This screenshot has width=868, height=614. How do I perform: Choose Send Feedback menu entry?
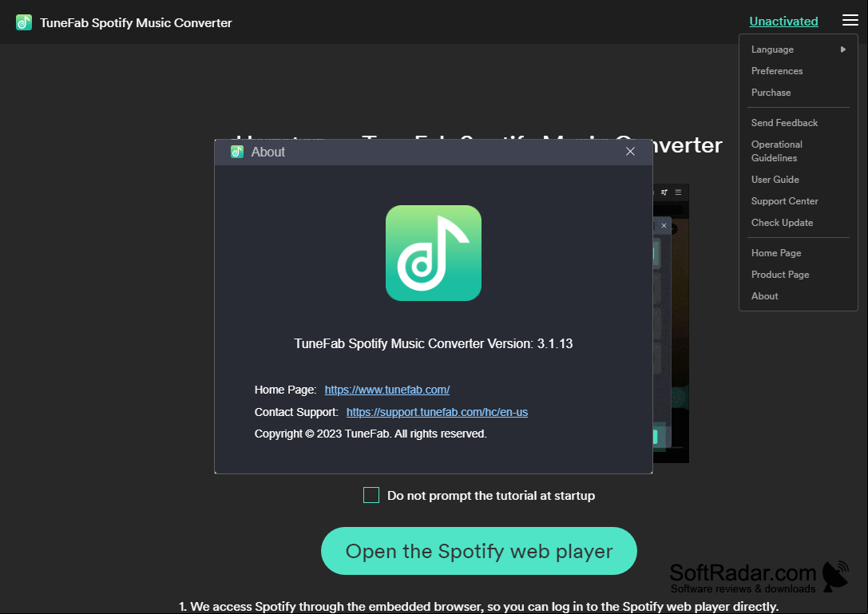coord(799,123)
